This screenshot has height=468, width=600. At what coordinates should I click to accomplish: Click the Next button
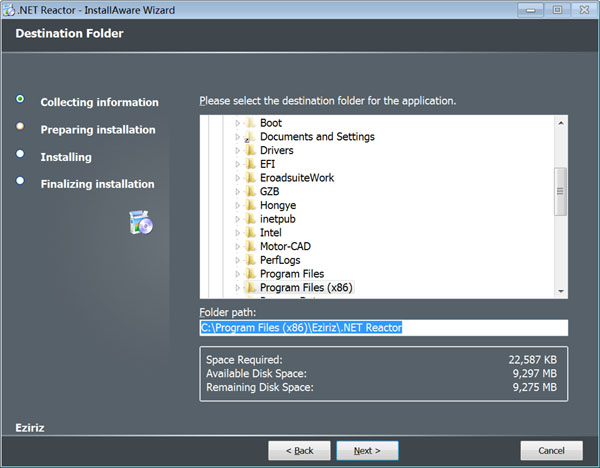pos(367,451)
